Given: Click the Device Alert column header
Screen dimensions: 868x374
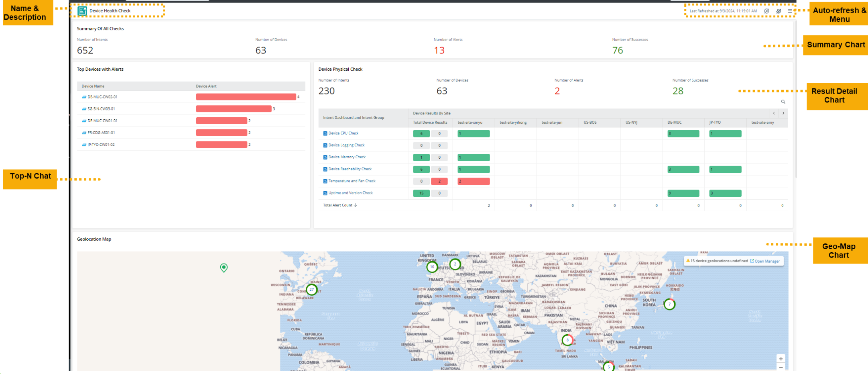Looking at the screenshot, I should 206,86.
